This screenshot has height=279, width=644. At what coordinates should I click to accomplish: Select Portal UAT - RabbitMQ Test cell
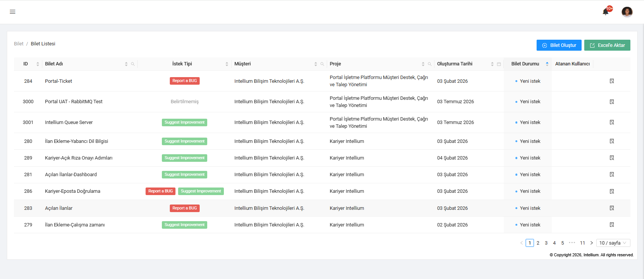point(74,102)
